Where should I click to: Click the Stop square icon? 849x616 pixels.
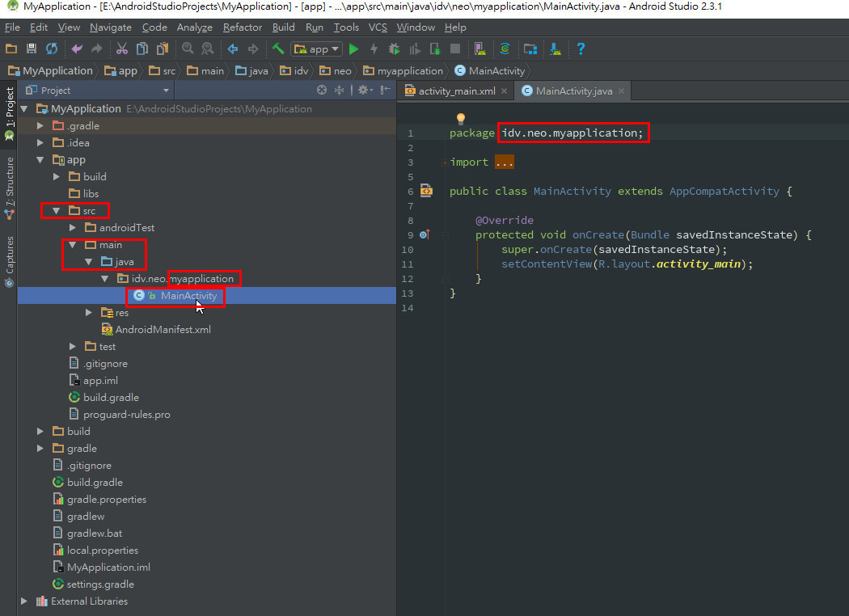point(455,49)
